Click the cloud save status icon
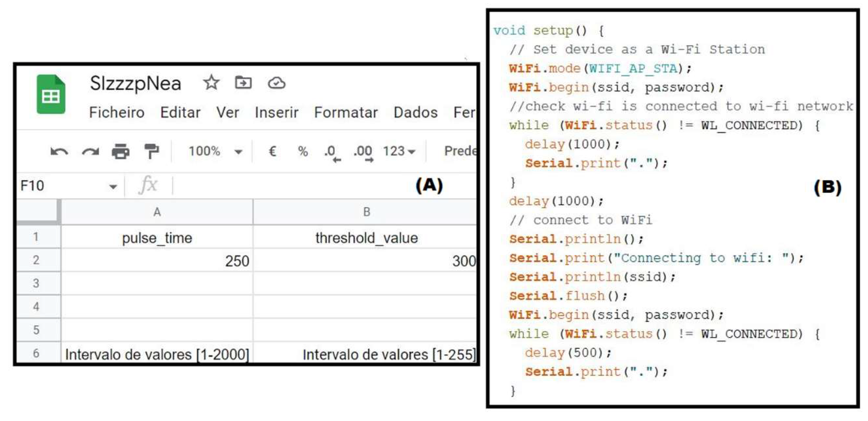Viewport: 868px width, 421px height. 277,83
